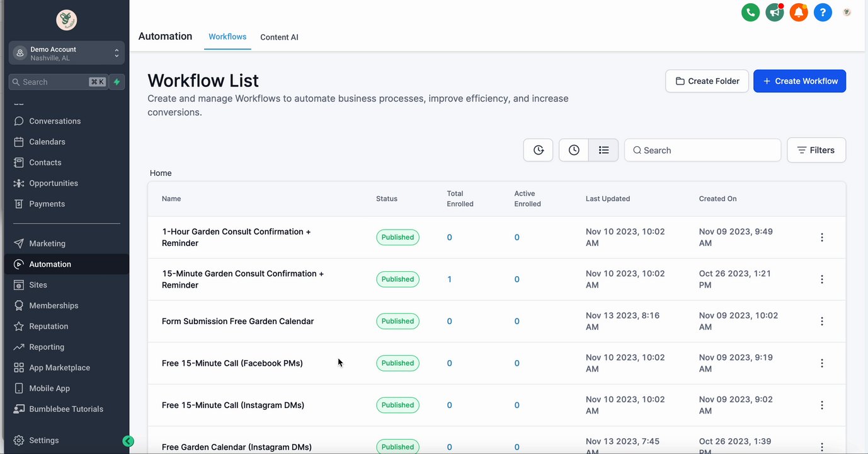This screenshot has height=454, width=868.
Task: Open the pie chart stats view icon
Action: click(538, 150)
